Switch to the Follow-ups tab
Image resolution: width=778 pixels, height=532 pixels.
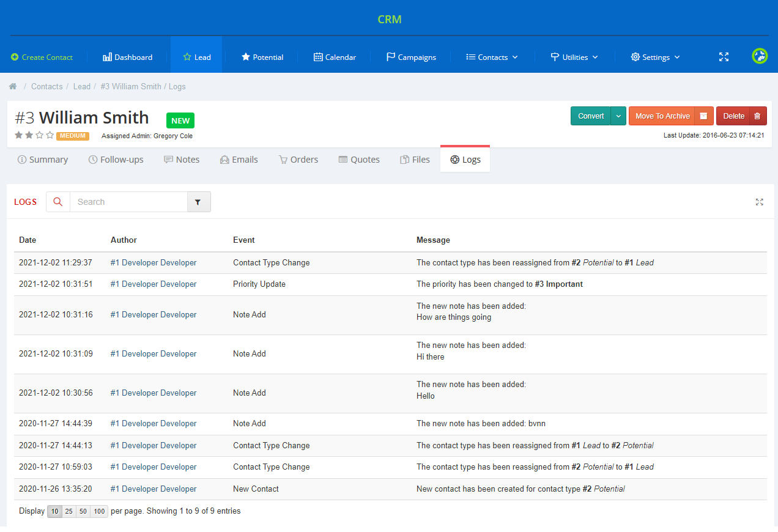116,160
